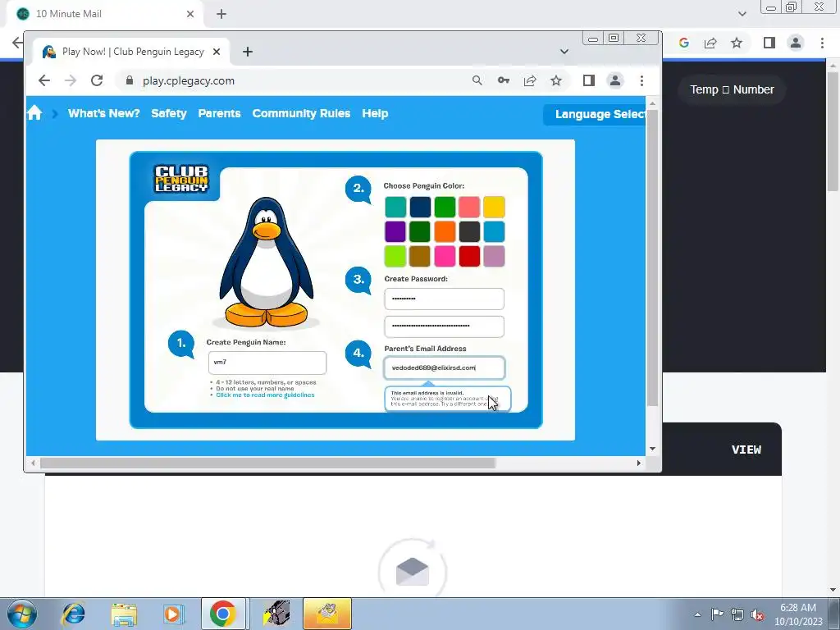Image resolution: width=840 pixels, height=630 pixels.
Task: Click the network tray icon
Action: pyautogui.click(x=737, y=615)
